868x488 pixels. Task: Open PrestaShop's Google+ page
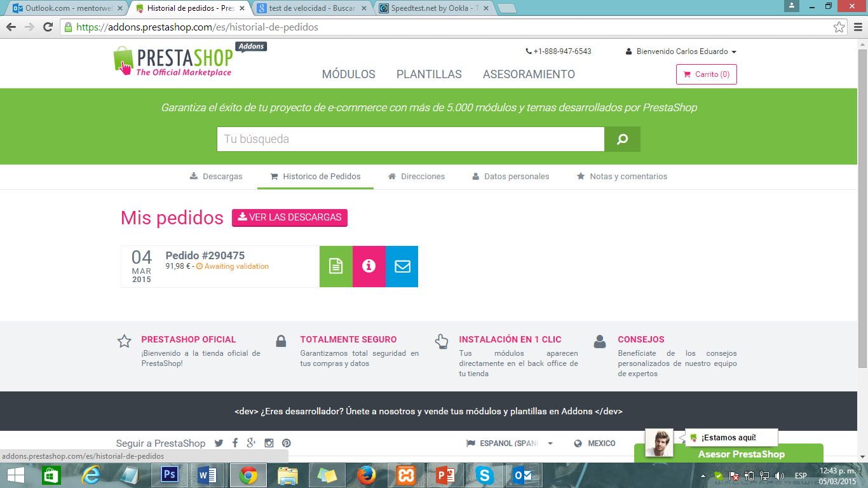(x=252, y=443)
